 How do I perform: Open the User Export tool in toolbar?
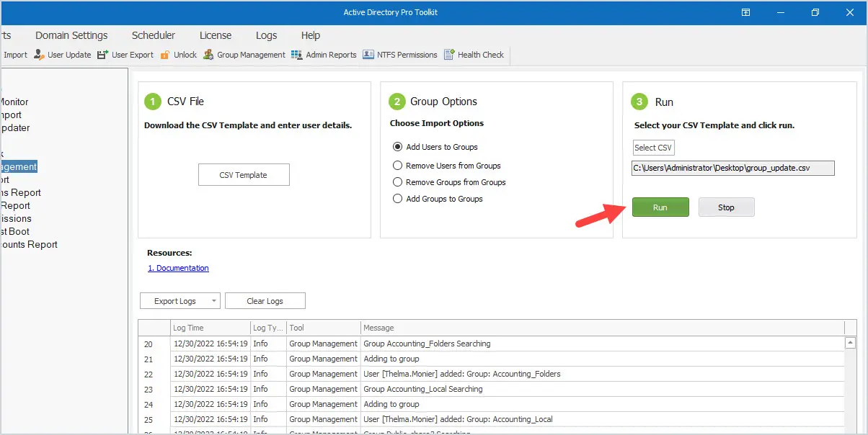point(125,55)
